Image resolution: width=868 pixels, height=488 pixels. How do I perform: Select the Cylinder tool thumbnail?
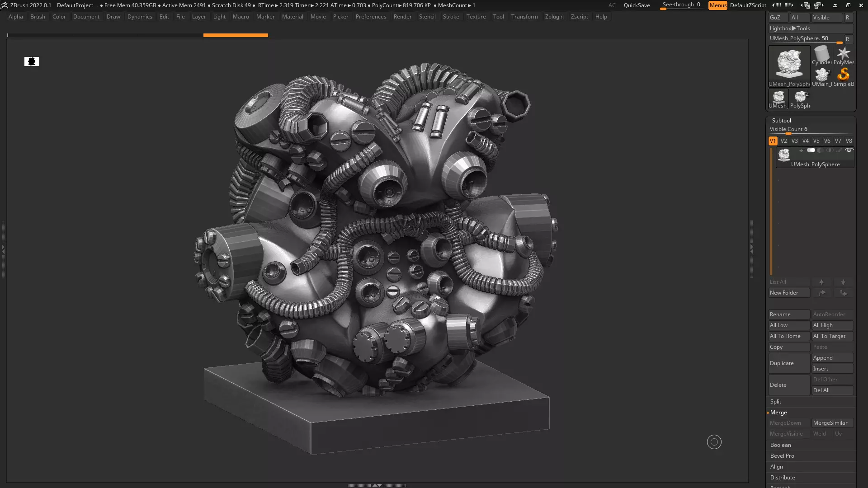822,55
